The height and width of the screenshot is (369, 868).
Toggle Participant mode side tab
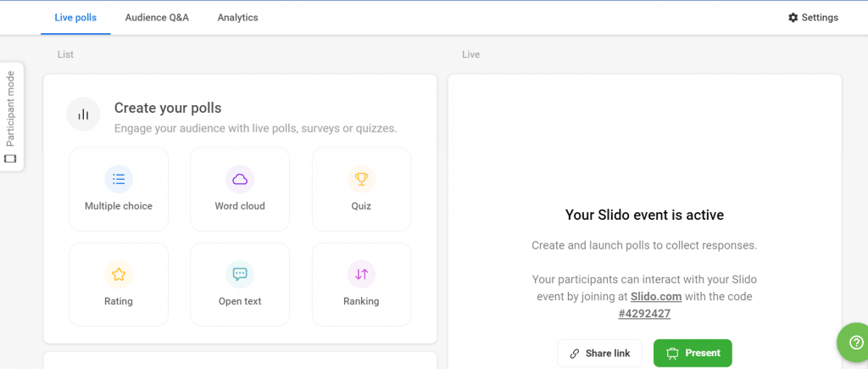[x=11, y=116]
